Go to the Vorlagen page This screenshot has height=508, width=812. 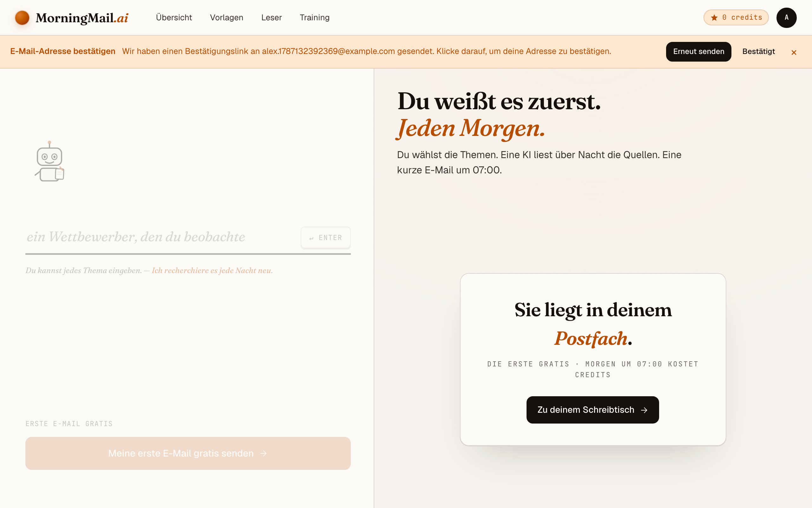pos(226,17)
